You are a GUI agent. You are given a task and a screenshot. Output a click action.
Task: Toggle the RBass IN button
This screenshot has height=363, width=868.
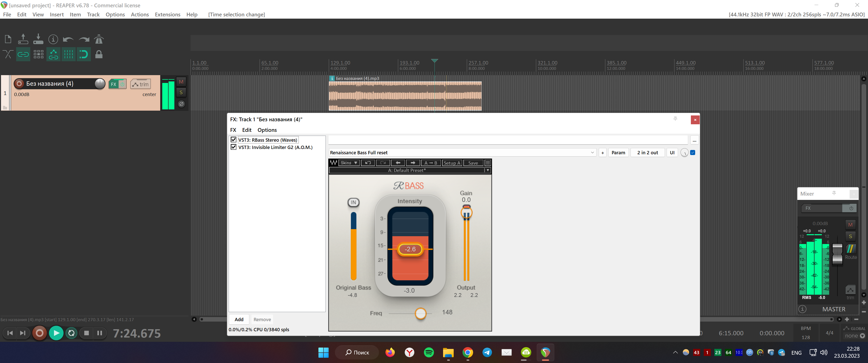click(x=353, y=202)
